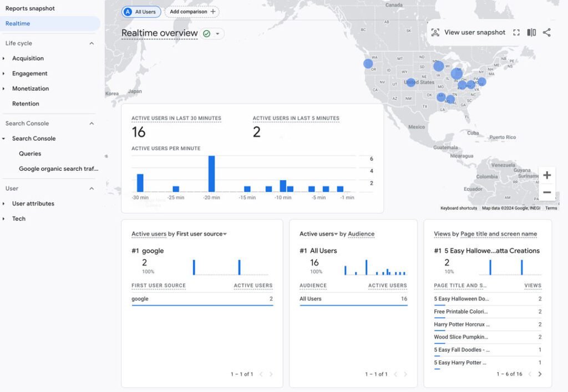Click the '5 Easy Halloween Do...' page row
The width and height of the screenshot is (568, 392).
point(488,299)
